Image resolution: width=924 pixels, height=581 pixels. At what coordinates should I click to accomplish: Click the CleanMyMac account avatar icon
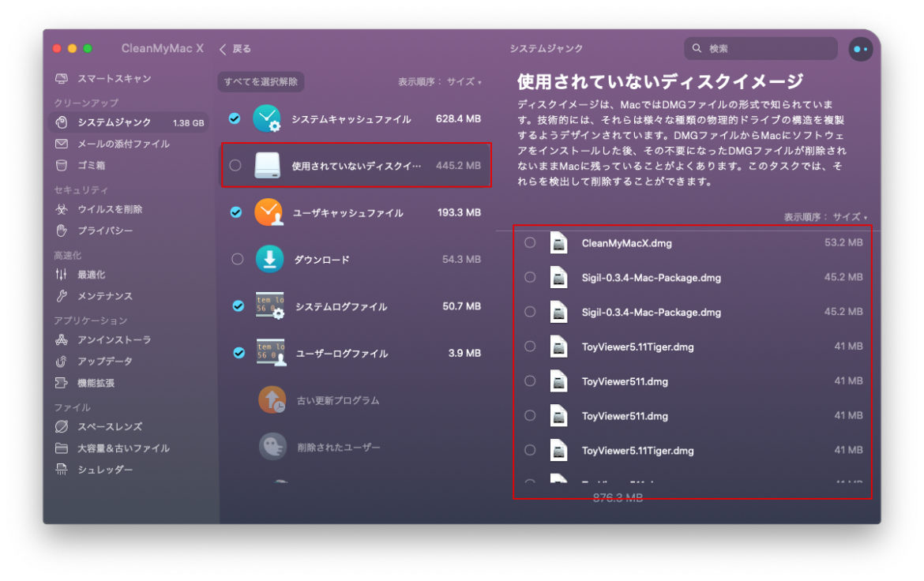click(x=861, y=49)
